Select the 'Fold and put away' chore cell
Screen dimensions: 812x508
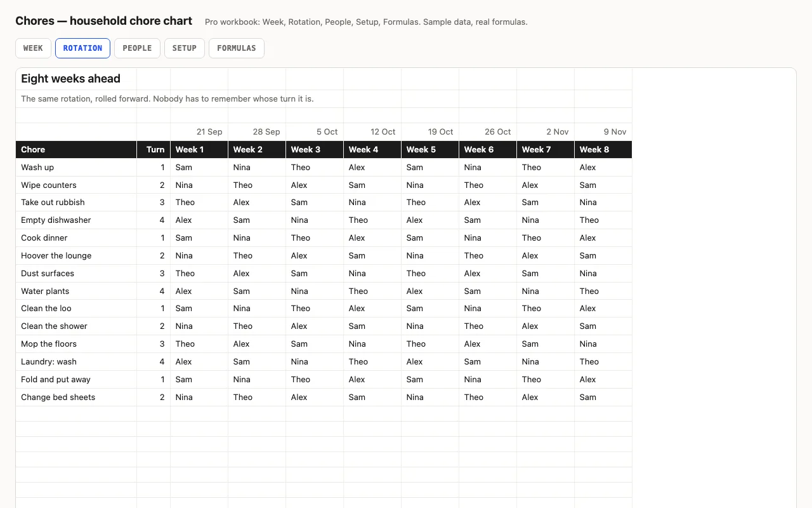76,380
